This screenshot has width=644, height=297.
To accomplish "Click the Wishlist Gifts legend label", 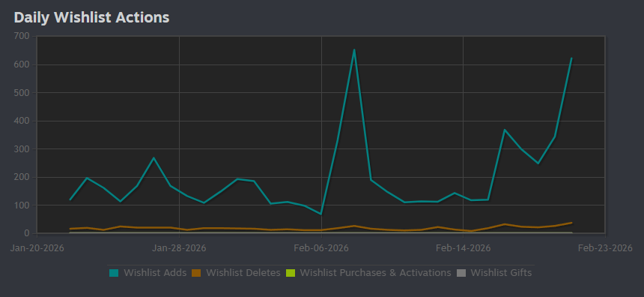I will [501, 273].
